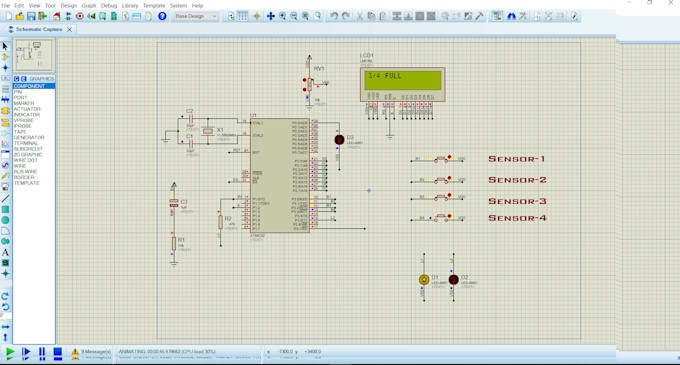Open the File menu
This screenshot has width=680, height=365.
[6, 6]
